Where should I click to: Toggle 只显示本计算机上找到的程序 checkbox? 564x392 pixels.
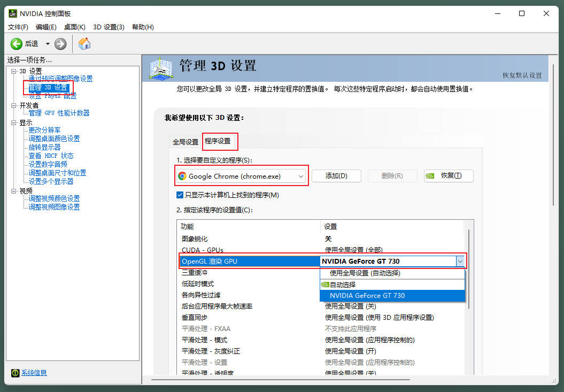pyautogui.click(x=180, y=195)
